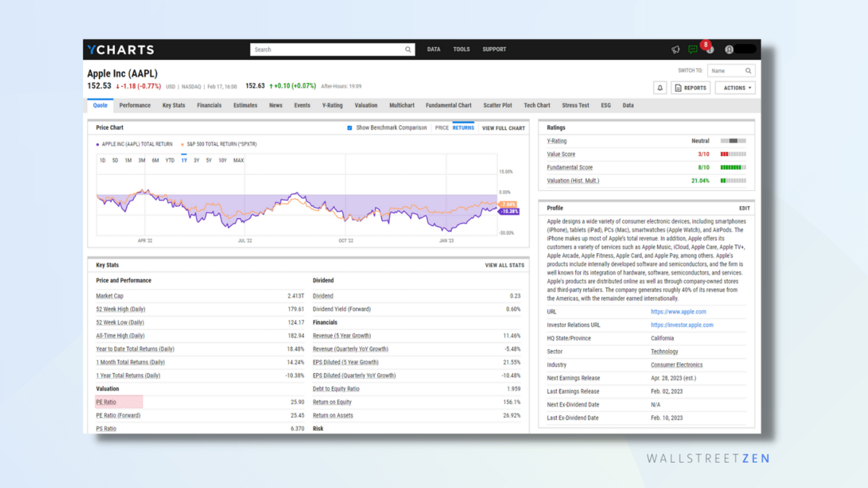Select the 6M chart time range
868x488 pixels.
(156, 160)
